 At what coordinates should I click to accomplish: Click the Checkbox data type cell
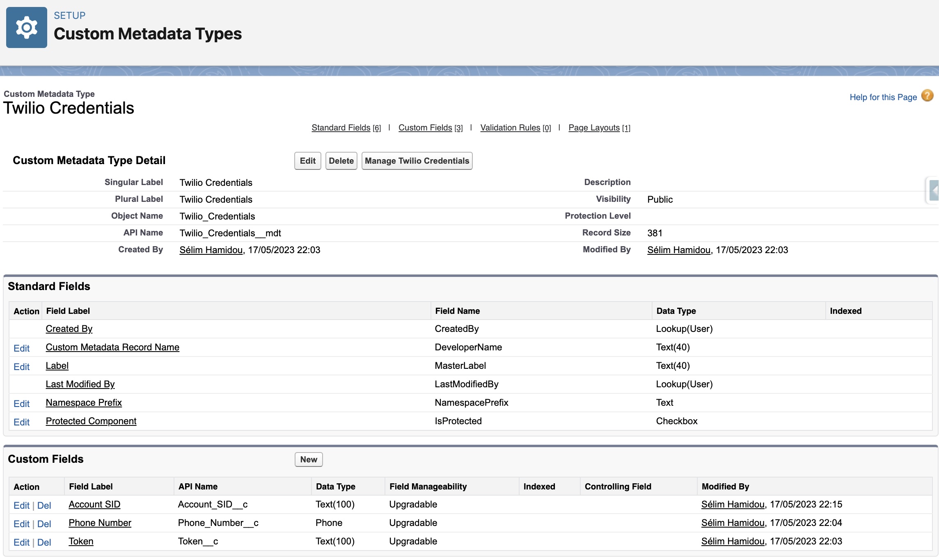point(677,421)
